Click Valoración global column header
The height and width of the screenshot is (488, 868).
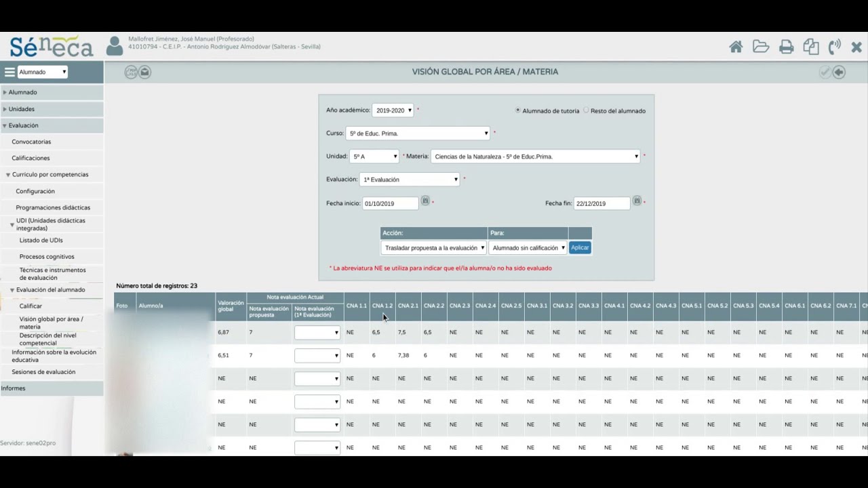pos(231,306)
